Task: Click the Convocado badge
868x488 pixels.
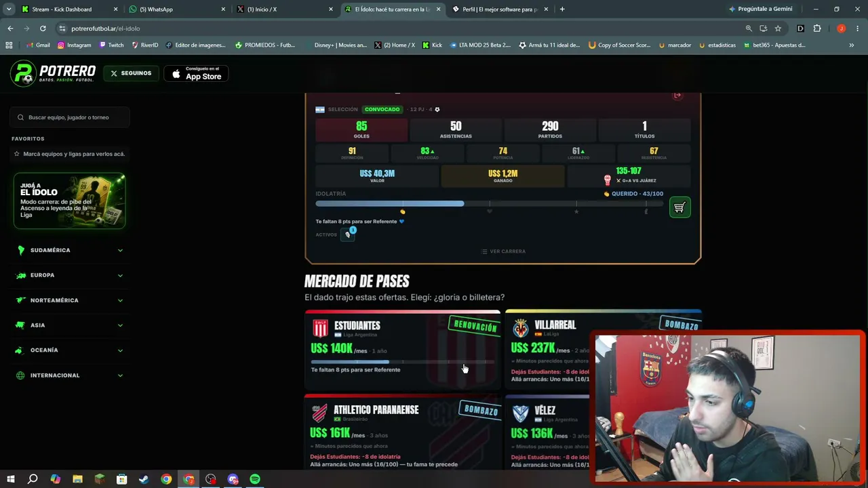Action: tap(382, 109)
